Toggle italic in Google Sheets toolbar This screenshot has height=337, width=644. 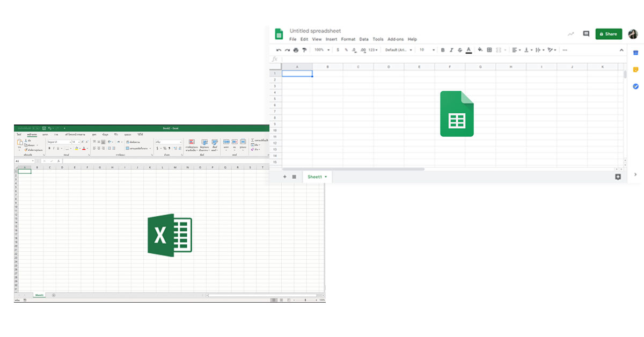point(451,50)
